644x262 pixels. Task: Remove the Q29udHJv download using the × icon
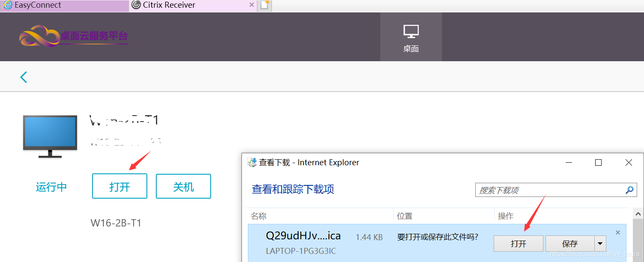pyautogui.click(x=617, y=232)
